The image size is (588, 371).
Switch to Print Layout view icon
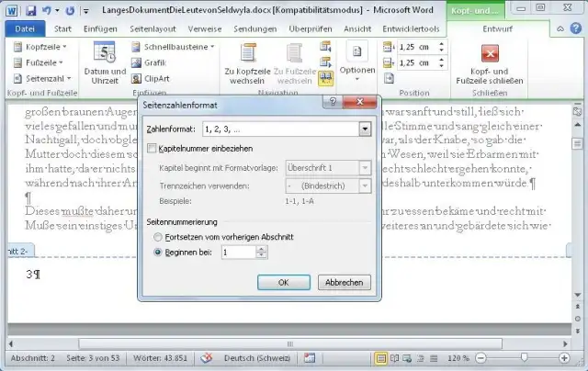[380, 358]
